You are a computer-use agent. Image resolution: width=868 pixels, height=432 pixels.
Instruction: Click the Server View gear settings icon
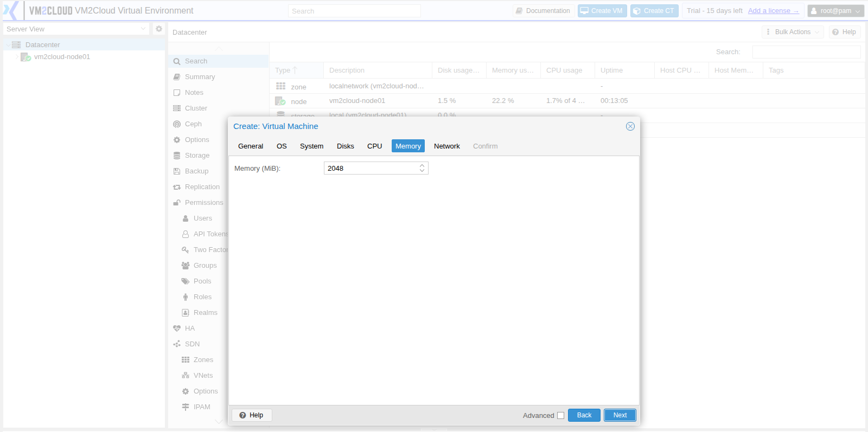tap(159, 29)
